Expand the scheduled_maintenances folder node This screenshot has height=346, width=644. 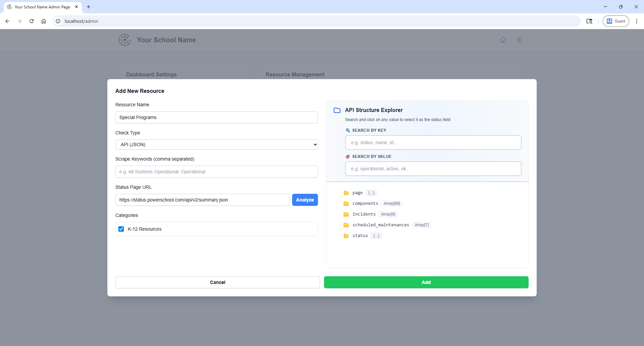[x=380, y=225]
